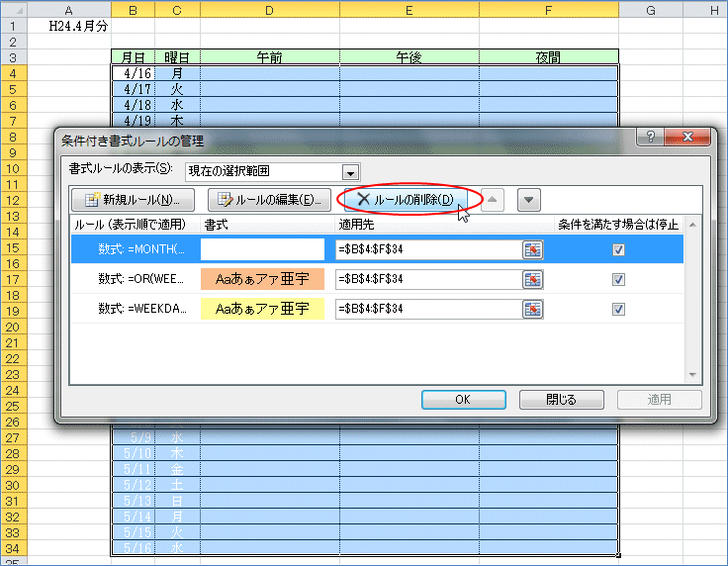Click the select-all corner of the worksheet
728x566 pixels.
[x=14, y=10]
